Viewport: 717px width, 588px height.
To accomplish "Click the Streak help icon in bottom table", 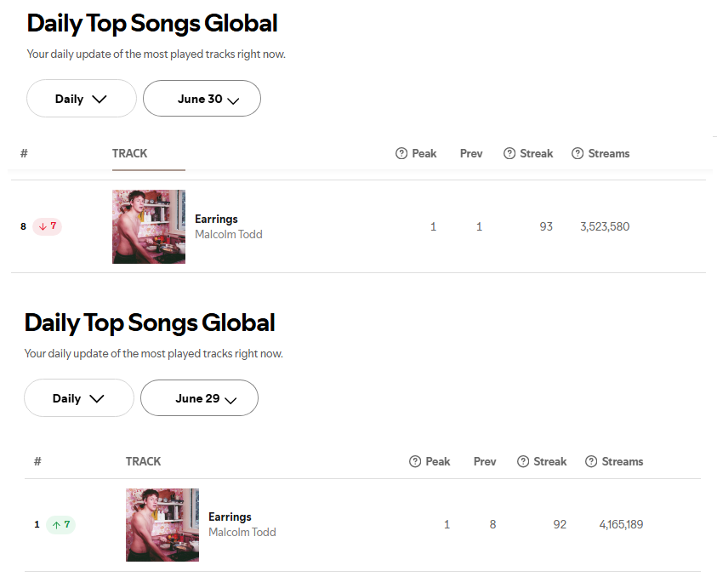I will tap(523, 461).
